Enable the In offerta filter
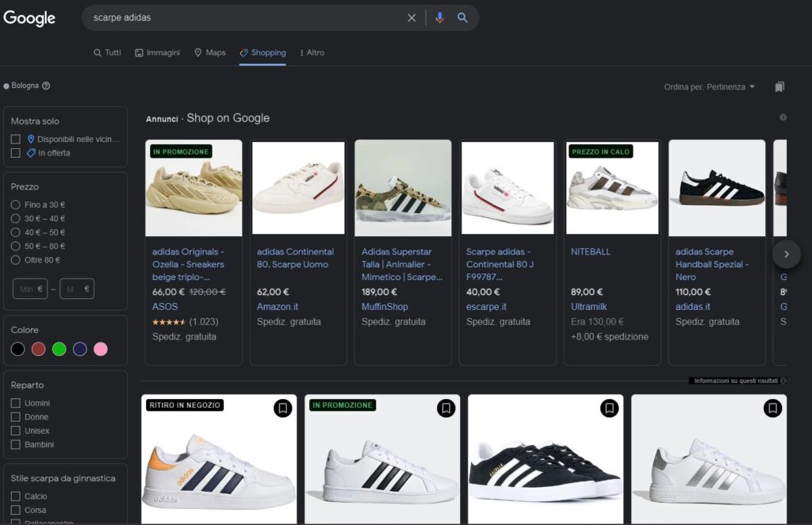Viewport: 812px width, 525px height. pyautogui.click(x=16, y=153)
